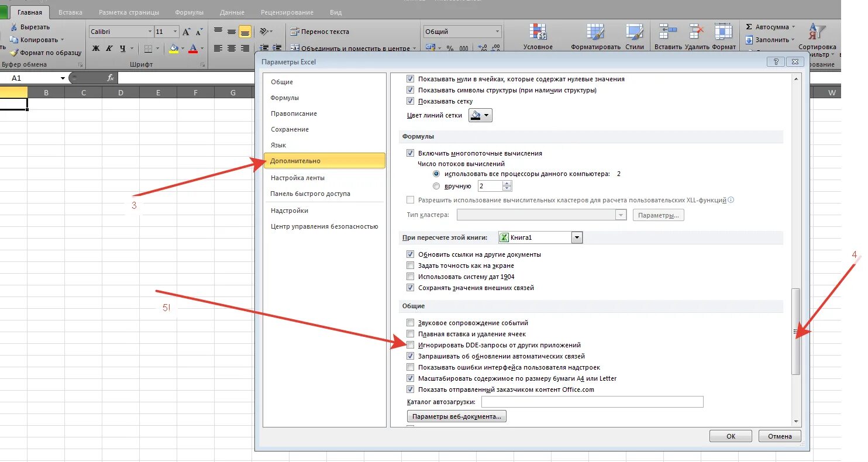
Task: Toggle 'Включить многопоточные вычисления' checkbox
Action: point(410,153)
